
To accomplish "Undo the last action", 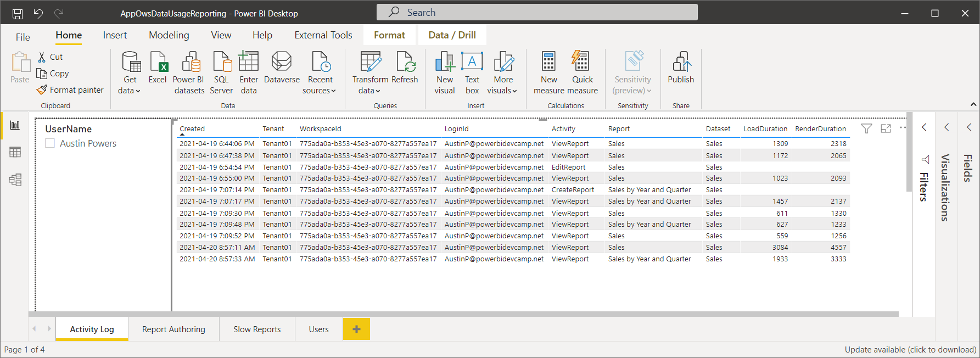I will click(x=38, y=13).
